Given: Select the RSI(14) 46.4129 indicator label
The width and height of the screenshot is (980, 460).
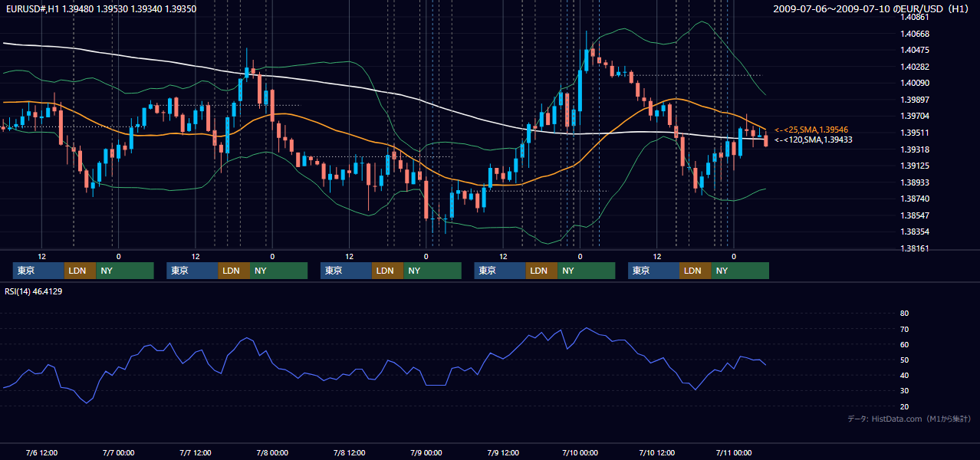Looking at the screenshot, I should (x=34, y=291).
